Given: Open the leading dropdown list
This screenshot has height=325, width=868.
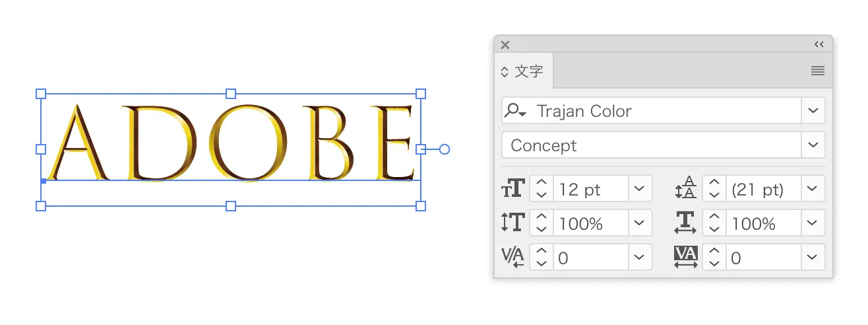Looking at the screenshot, I should click(x=813, y=189).
